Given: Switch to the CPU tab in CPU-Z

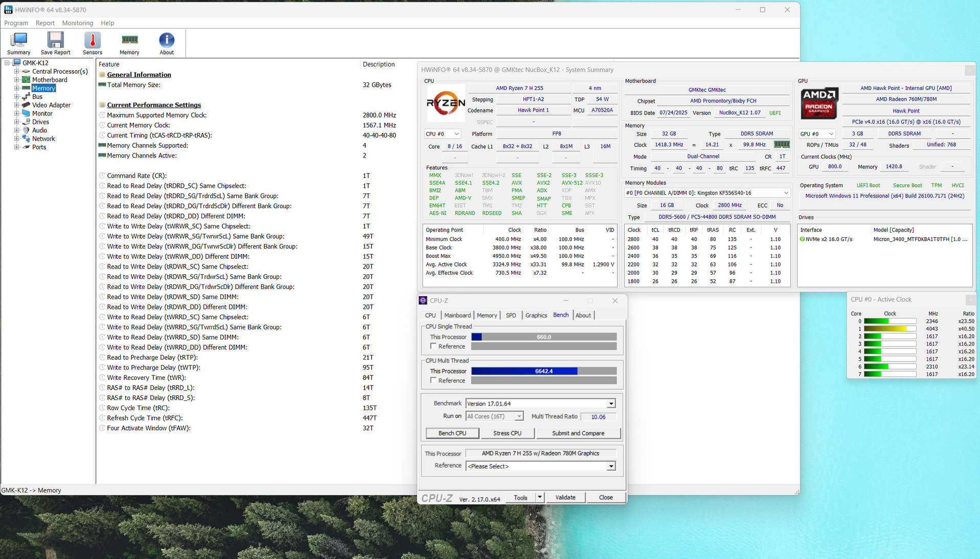Looking at the screenshot, I should tap(430, 316).
